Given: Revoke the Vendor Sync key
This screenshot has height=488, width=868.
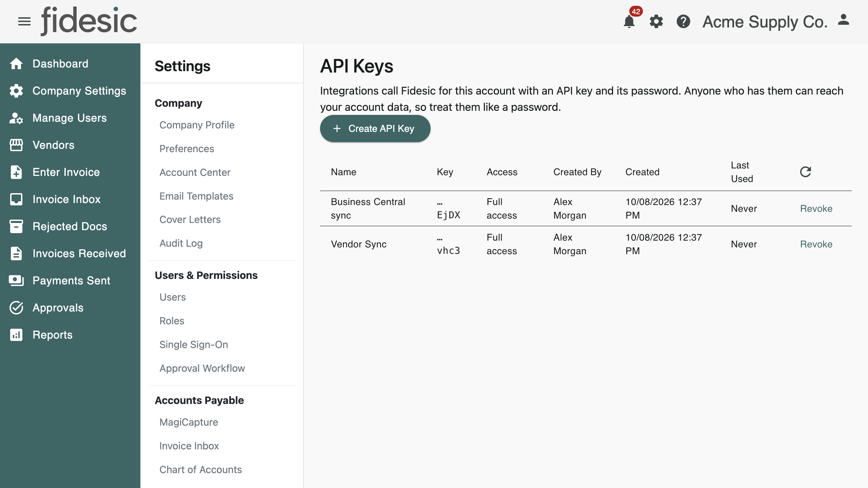Looking at the screenshot, I should (816, 244).
